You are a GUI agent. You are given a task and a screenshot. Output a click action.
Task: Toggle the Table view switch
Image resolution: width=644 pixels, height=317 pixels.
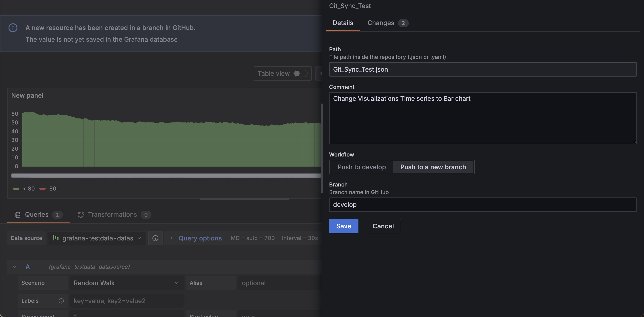[300, 74]
